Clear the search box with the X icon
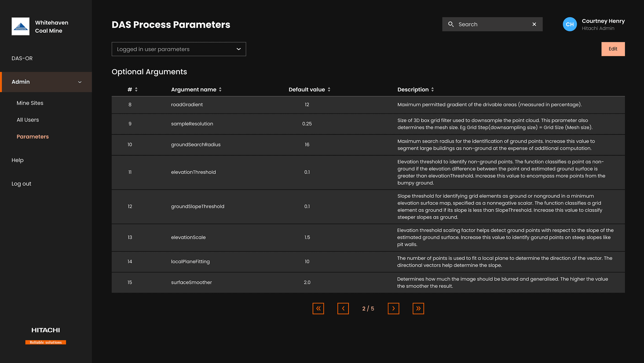 point(534,24)
